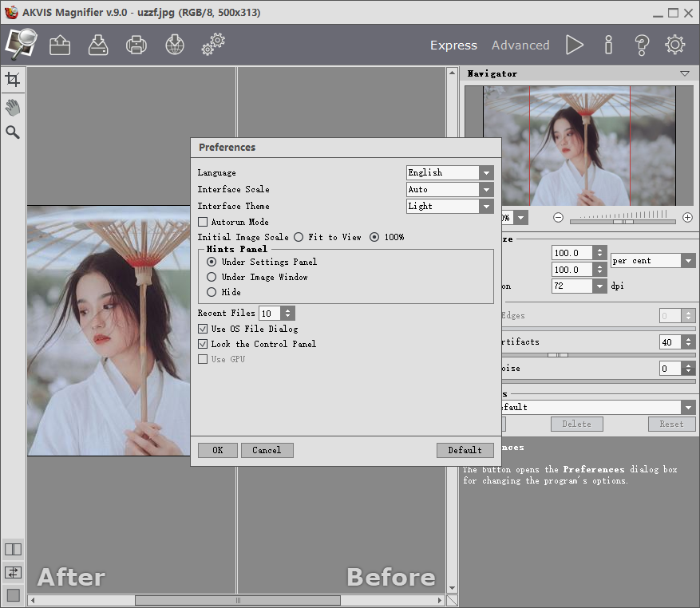Screen dimensions: 700x608
Task: Enable the Autorun Mode checkbox
Action: point(203,222)
